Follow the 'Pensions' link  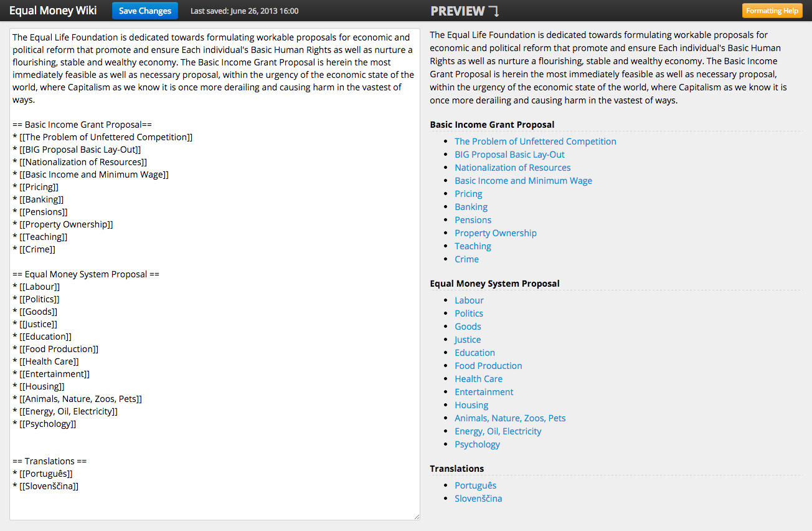(x=473, y=219)
